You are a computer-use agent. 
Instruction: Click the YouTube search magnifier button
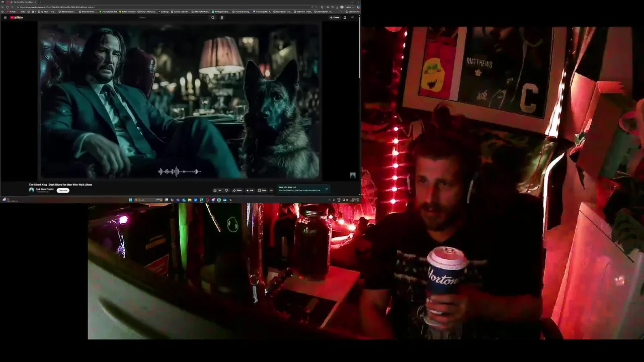213,18
